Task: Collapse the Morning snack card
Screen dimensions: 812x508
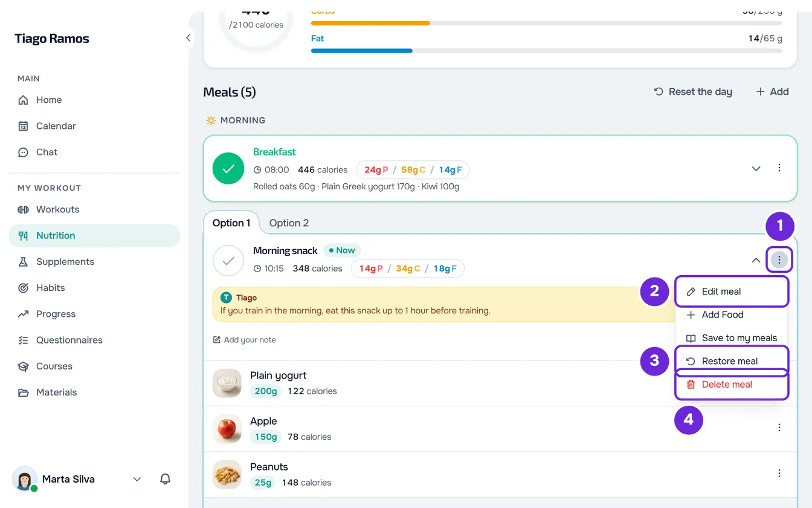Action: pyautogui.click(x=756, y=260)
